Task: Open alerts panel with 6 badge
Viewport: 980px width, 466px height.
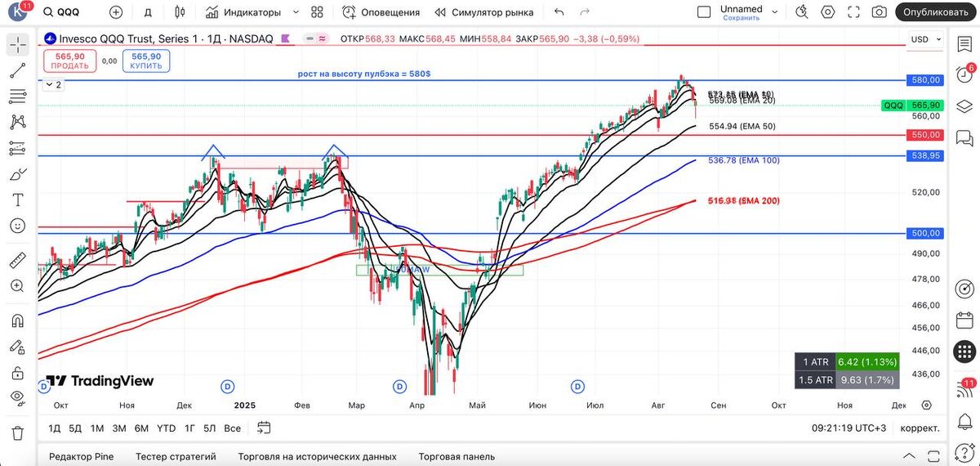Action: (x=964, y=74)
